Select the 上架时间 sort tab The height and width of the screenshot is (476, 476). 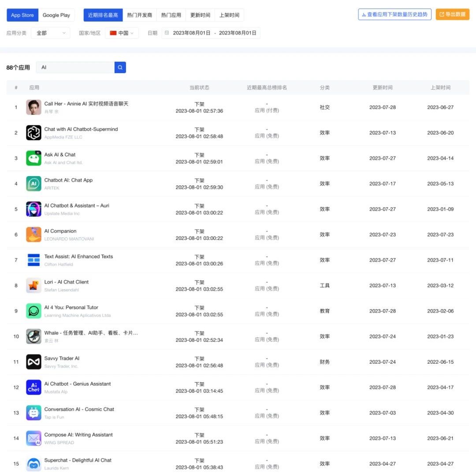(229, 15)
